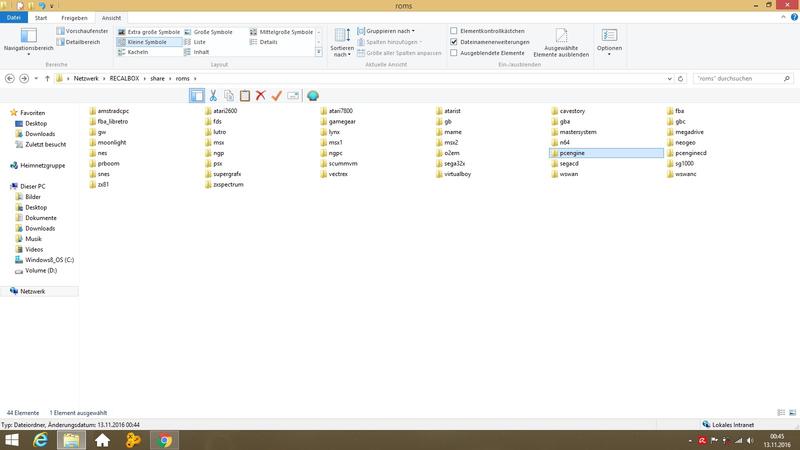Toggle the preview pane toolbar icon
Screen dimensions: 800x450
pos(196,95)
